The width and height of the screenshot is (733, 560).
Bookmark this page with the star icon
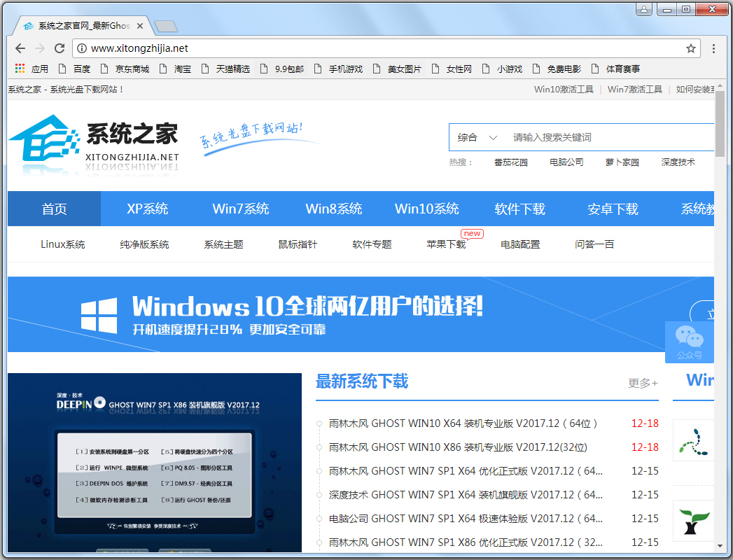[x=691, y=48]
